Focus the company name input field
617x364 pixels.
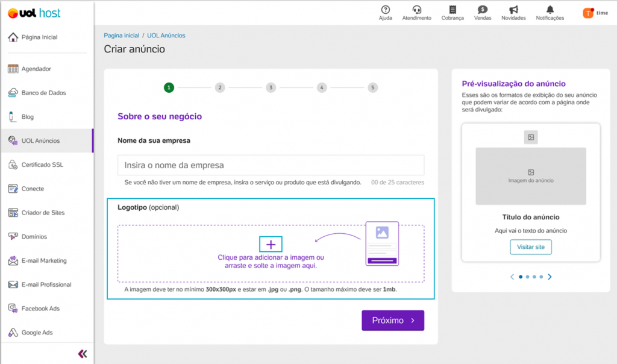tap(271, 165)
